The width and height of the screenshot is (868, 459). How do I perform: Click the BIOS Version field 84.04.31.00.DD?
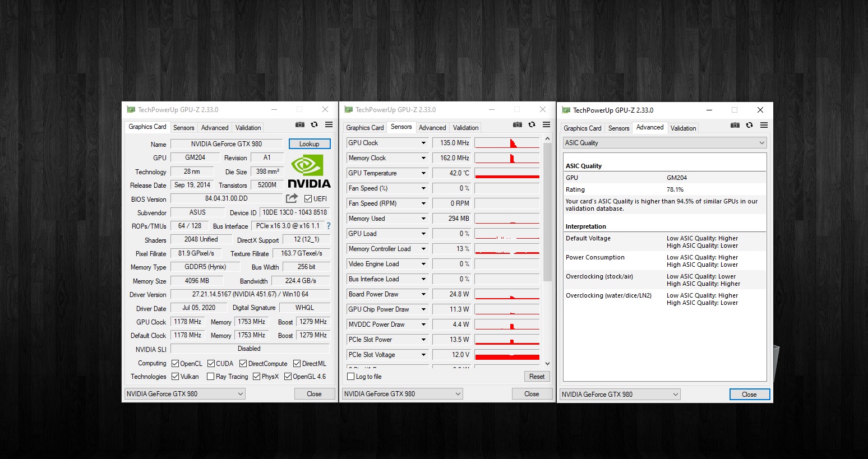coord(227,198)
